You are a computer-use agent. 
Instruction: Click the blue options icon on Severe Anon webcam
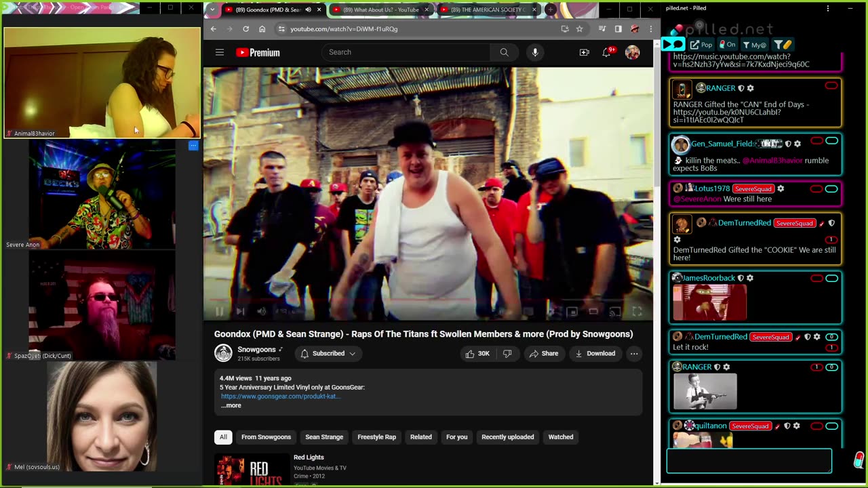193,146
